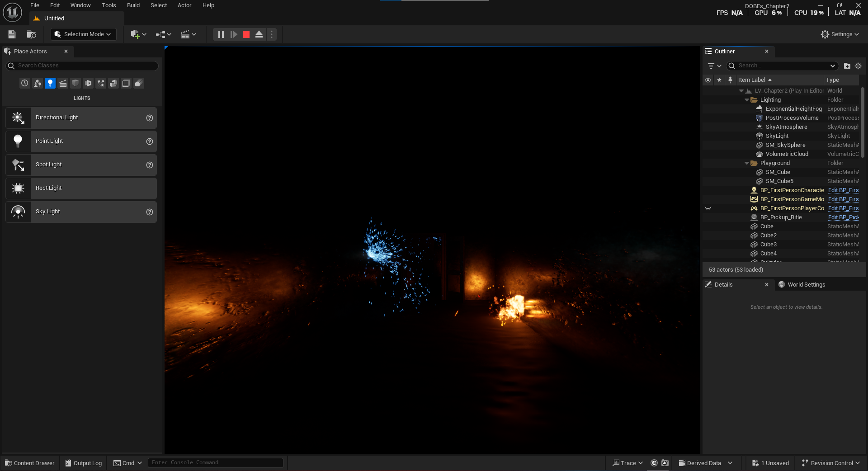Select the Basic actors category icon

[x=38, y=83]
